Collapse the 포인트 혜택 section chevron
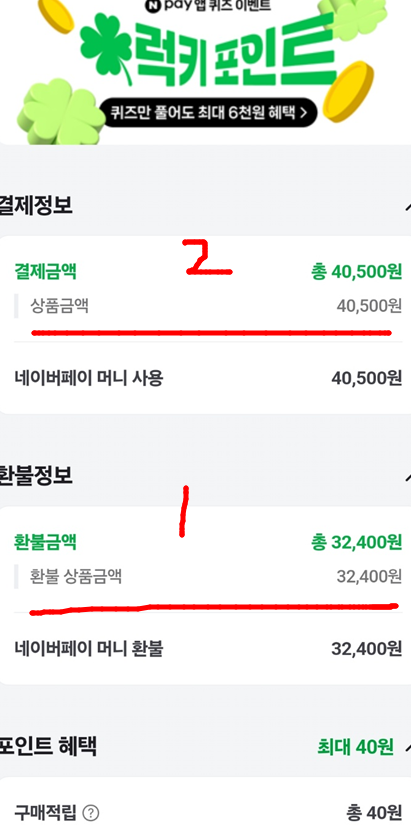The height and width of the screenshot is (831, 411). (407, 747)
